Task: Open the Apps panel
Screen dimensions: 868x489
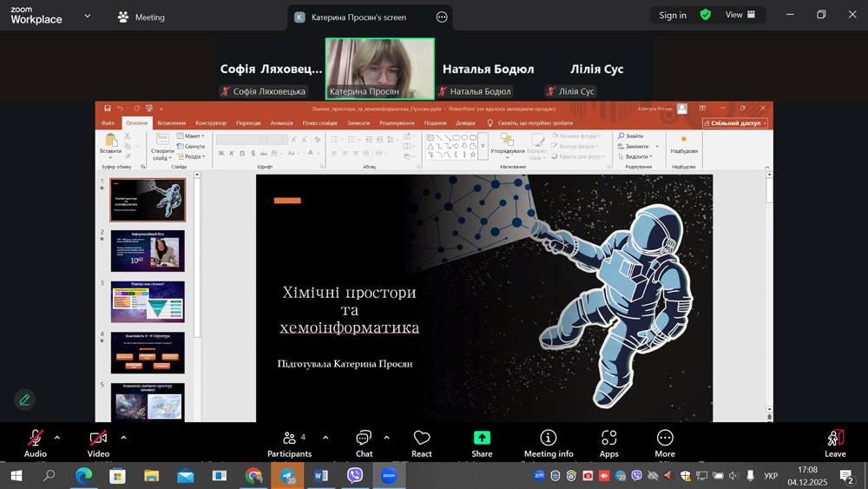Action: pos(609,443)
